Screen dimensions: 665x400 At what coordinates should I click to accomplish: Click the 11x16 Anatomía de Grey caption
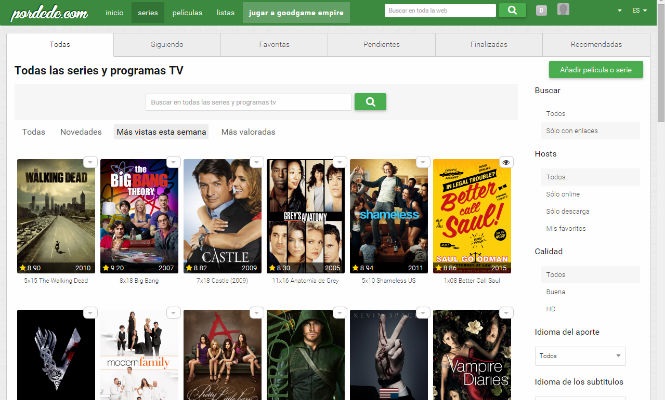tap(305, 280)
